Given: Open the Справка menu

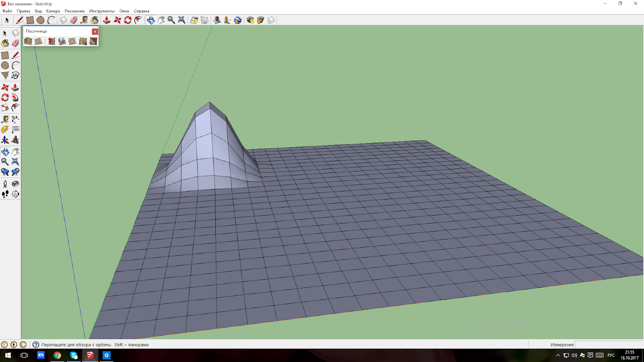Looking at the screenshot, I should 142,11.
